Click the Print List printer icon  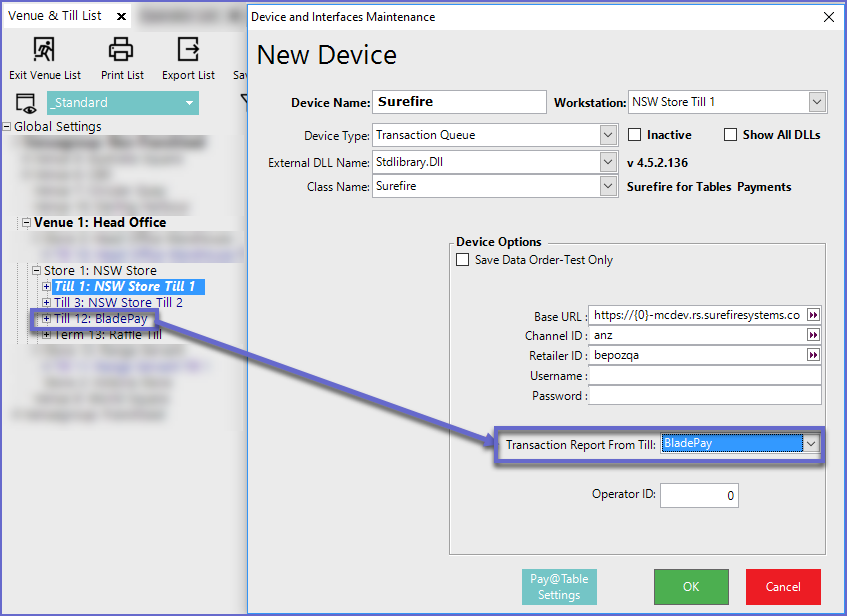[121, 49]
